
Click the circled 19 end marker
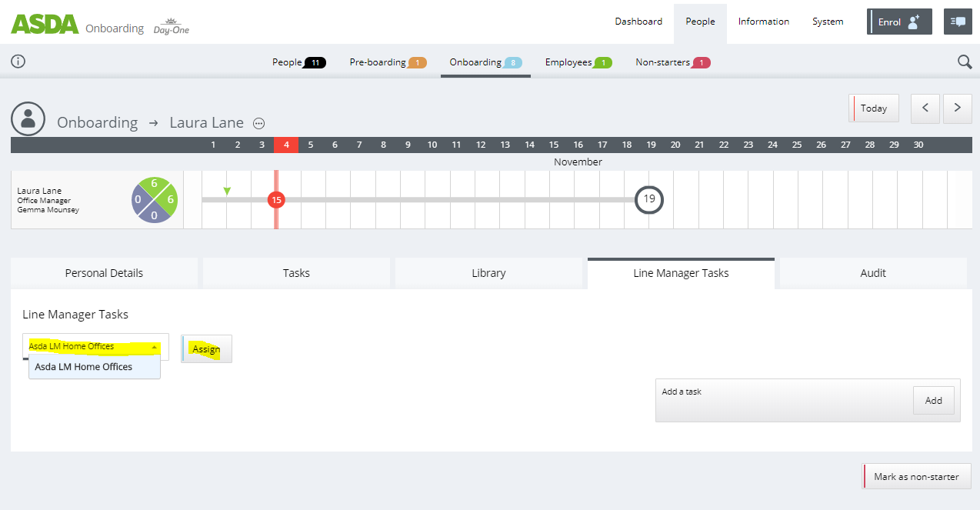tap(649, 199)
